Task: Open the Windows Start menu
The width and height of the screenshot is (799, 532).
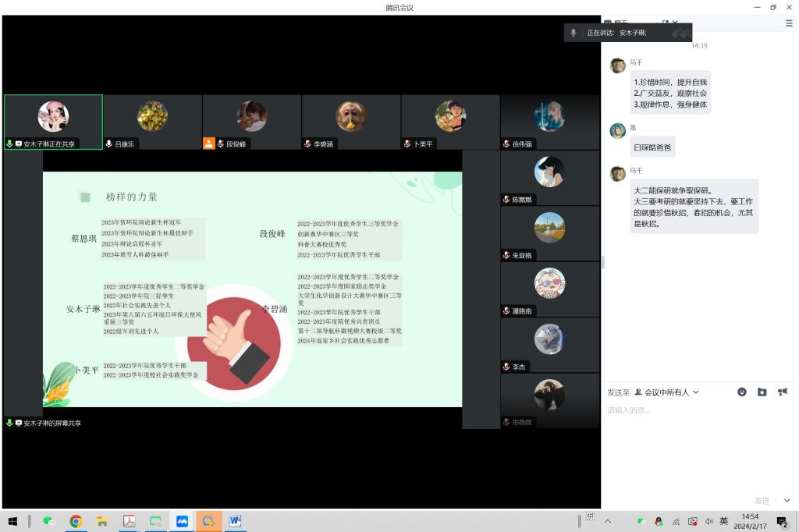Action: pyautogui.click(x=12, y=521)
